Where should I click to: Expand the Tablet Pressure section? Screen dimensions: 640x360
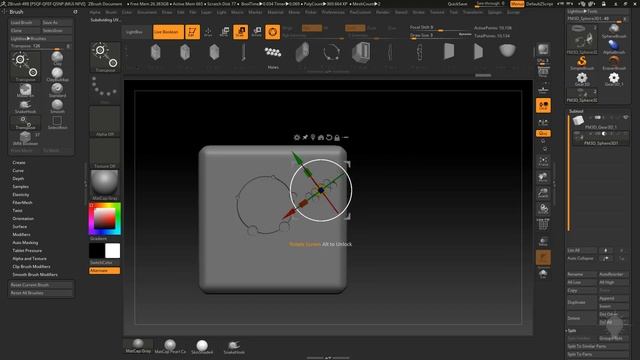click(27, 251)
